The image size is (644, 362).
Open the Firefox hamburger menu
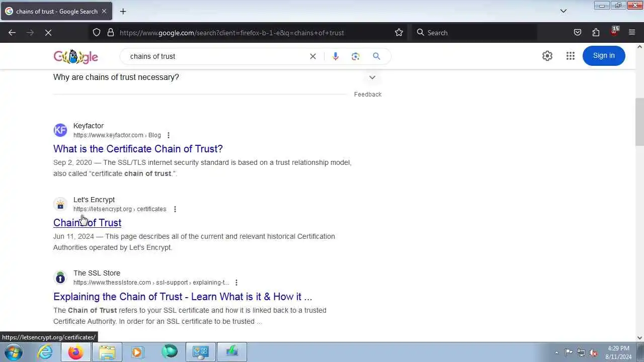(x=632, y=33)
